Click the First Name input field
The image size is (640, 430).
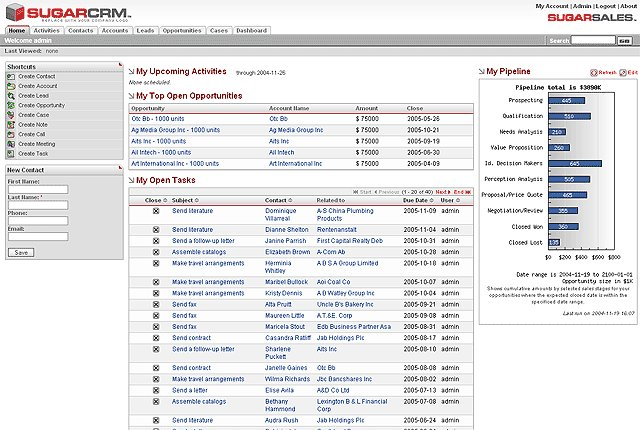tap(38, 189)
